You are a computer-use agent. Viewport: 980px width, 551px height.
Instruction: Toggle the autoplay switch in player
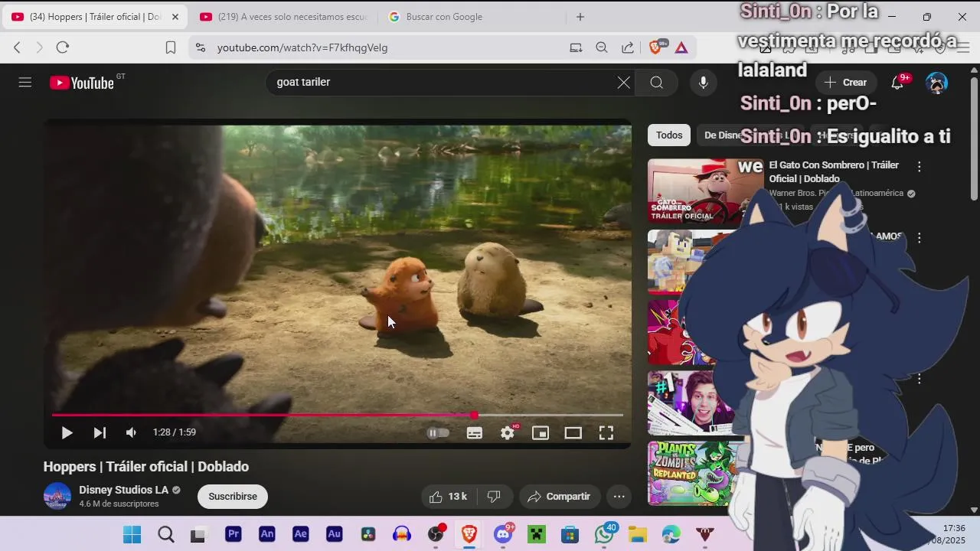(x=438, y=433)
